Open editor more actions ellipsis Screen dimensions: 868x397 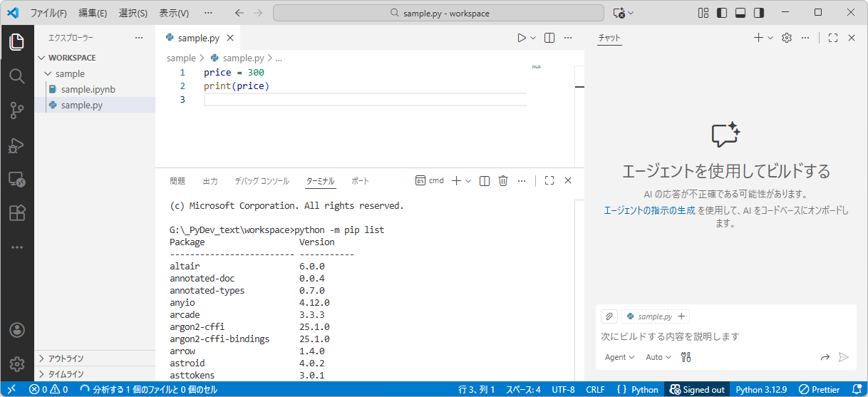(568, 38)
